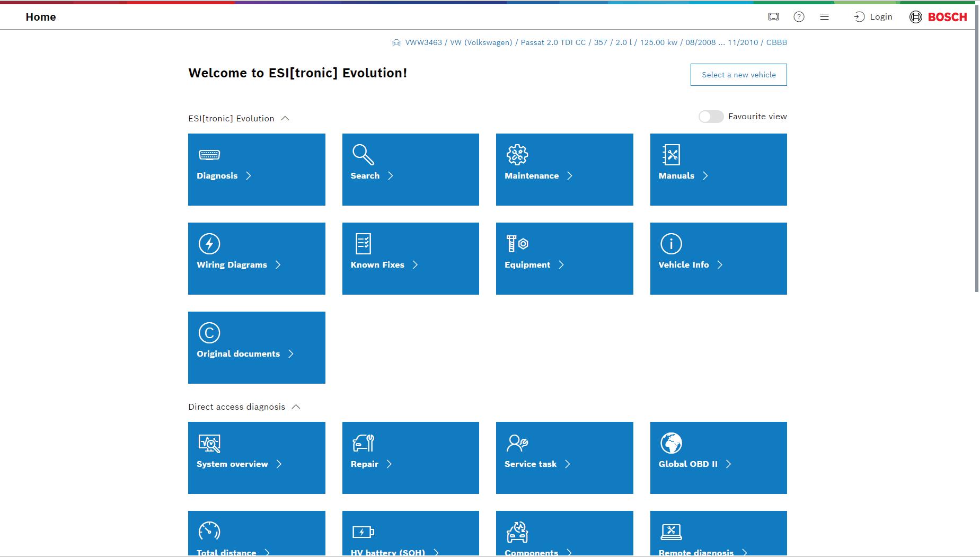Viewport: 980px width, 557px height.
Task: Click the Service task person icon
Action: click(x=517, y=443)
